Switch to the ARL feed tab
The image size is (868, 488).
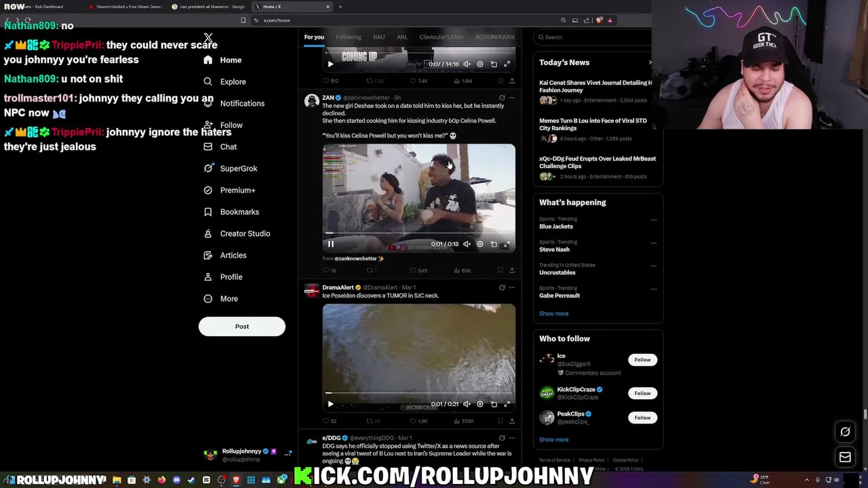pos(402,37)
